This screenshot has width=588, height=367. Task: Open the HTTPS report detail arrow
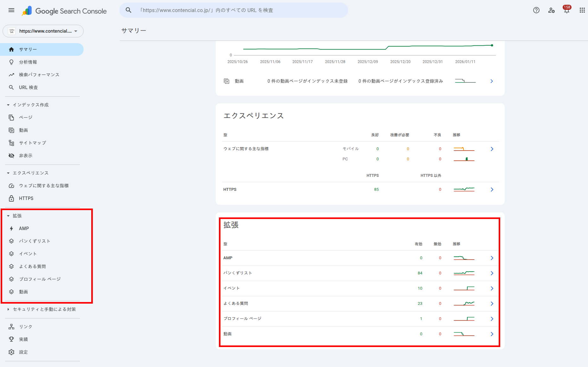pyautogui.click(x=492, y=189)
